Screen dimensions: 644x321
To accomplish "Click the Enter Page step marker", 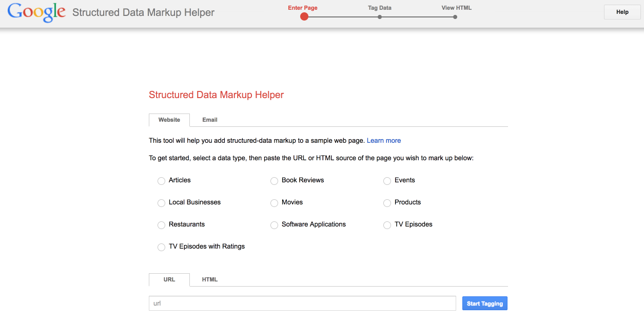I will click(304, 16).
